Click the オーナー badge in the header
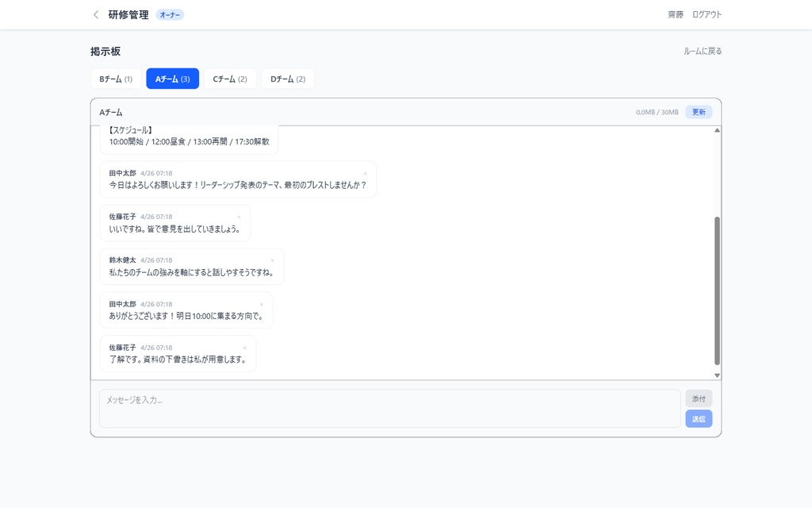Viewport: 812px width, 508px height. coord(168,14)
